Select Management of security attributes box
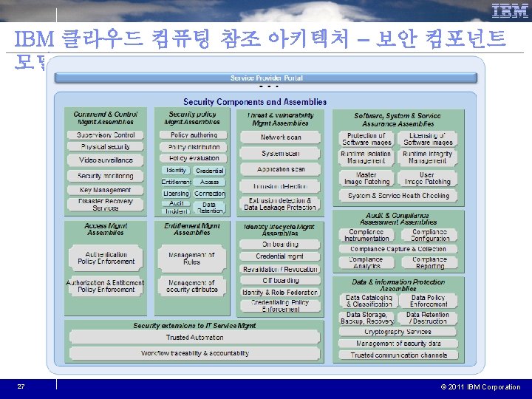The height and width of the screenshot is (399, 532). [x=191, y=286]
